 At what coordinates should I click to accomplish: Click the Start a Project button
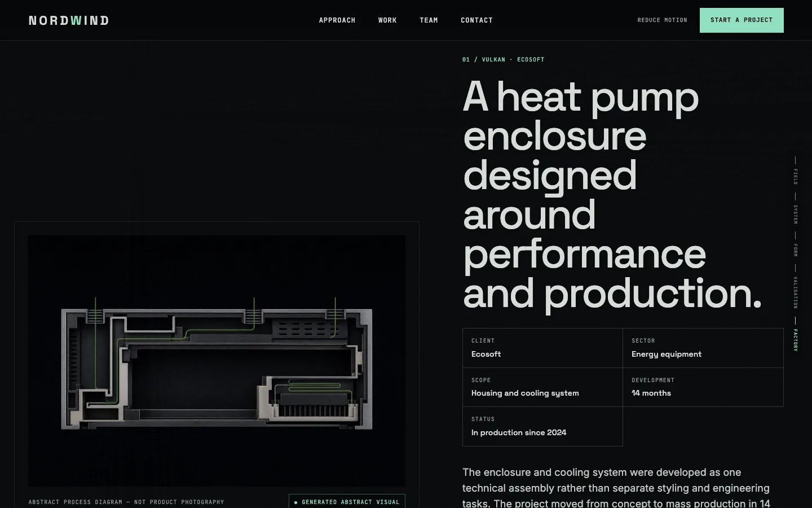(742, 20)
